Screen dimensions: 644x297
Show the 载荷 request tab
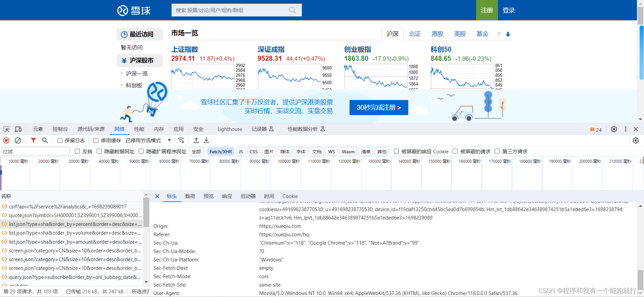coord(190,196)
